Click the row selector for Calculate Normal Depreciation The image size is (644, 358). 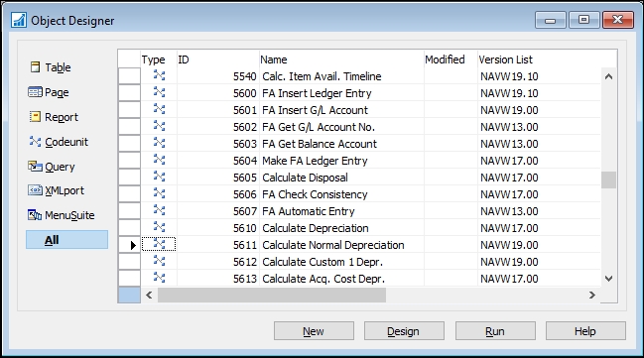[129, 245]
